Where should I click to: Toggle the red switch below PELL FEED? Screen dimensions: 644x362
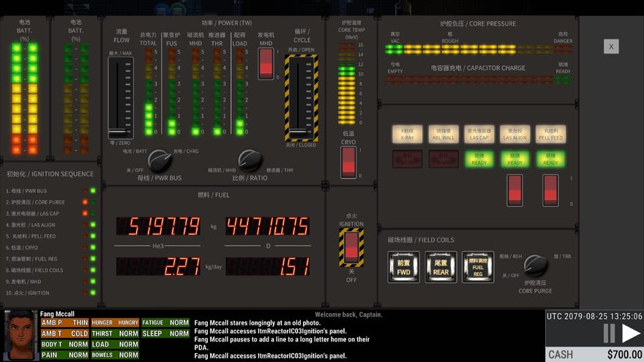point(550,190)
